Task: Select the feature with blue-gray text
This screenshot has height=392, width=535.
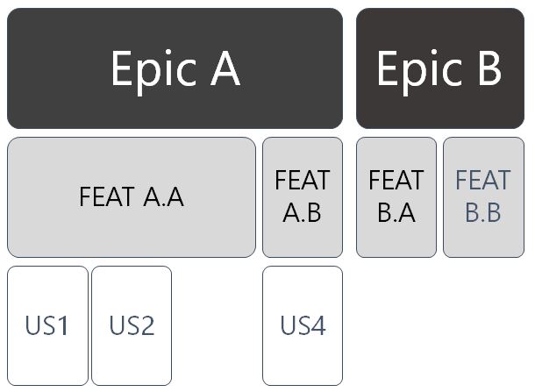Action: [x=483, y=197]
